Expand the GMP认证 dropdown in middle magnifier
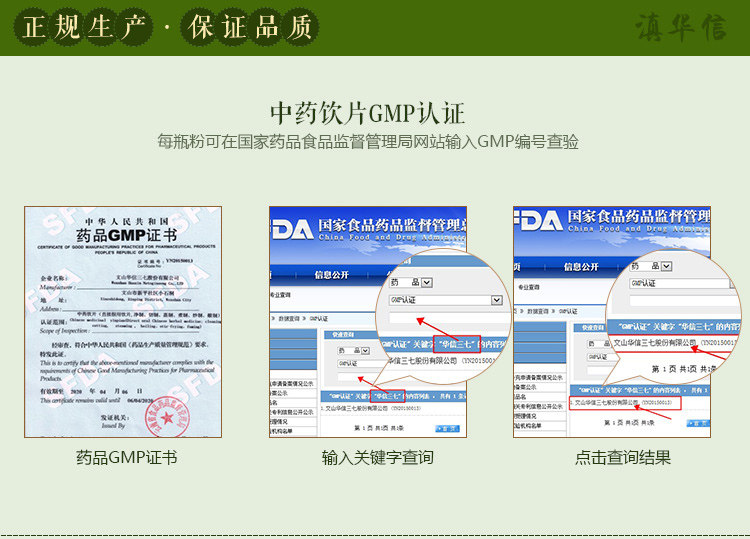This screenshot has height=539, width=750. [497, 300]
